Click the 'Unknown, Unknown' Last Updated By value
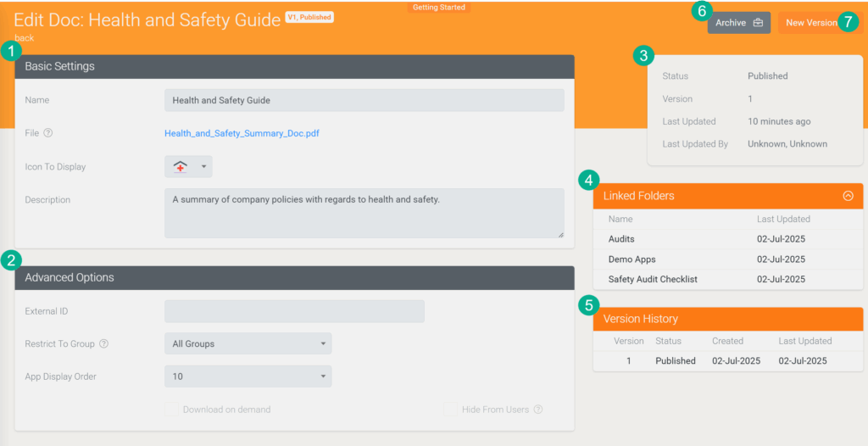The image size is (868, 446). [x=787, y=144]
